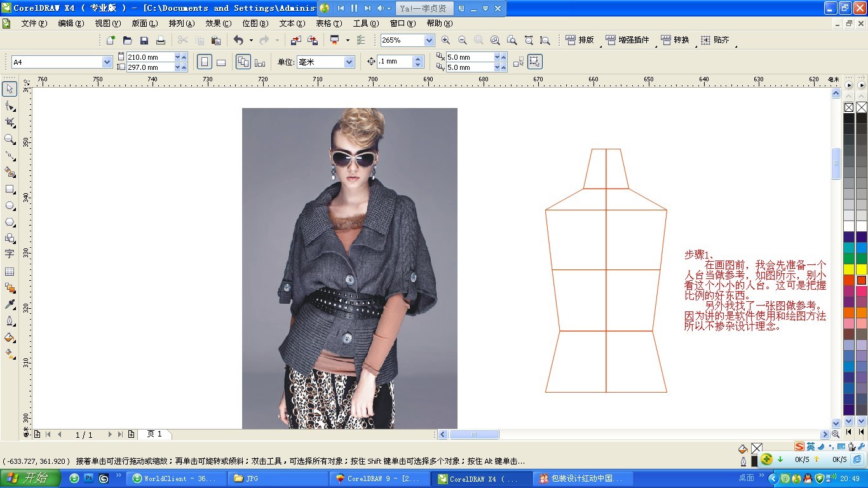Open the 265% zoom level dropdown
Viewport: 868px width, 488px height.
[x=429, y=40]
